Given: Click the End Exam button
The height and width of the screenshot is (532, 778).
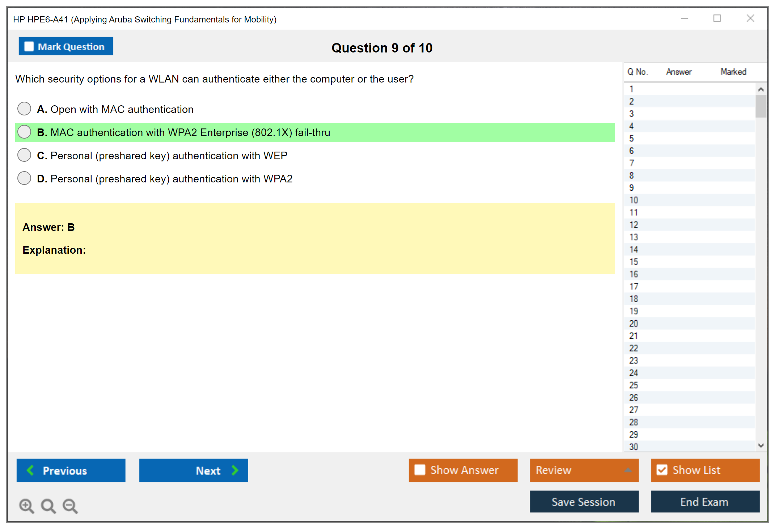Looking at the screenshot, I should point(705,502).
